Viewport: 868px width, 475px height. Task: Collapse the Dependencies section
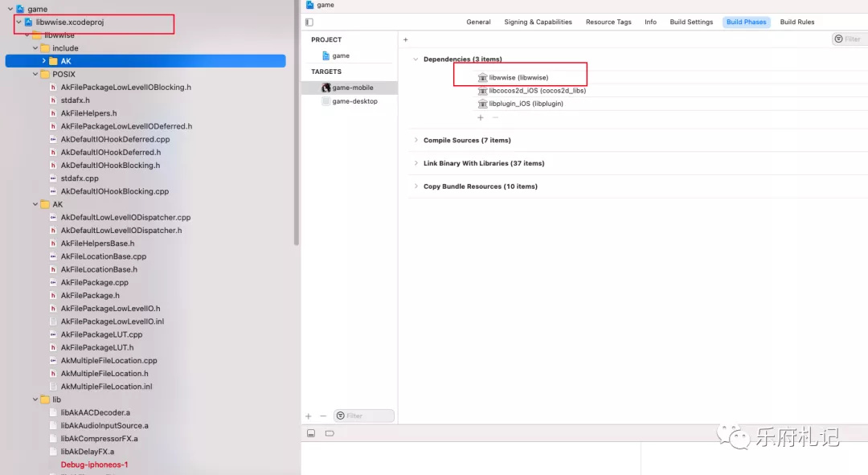pyautogui.click(x=416, y=59)
